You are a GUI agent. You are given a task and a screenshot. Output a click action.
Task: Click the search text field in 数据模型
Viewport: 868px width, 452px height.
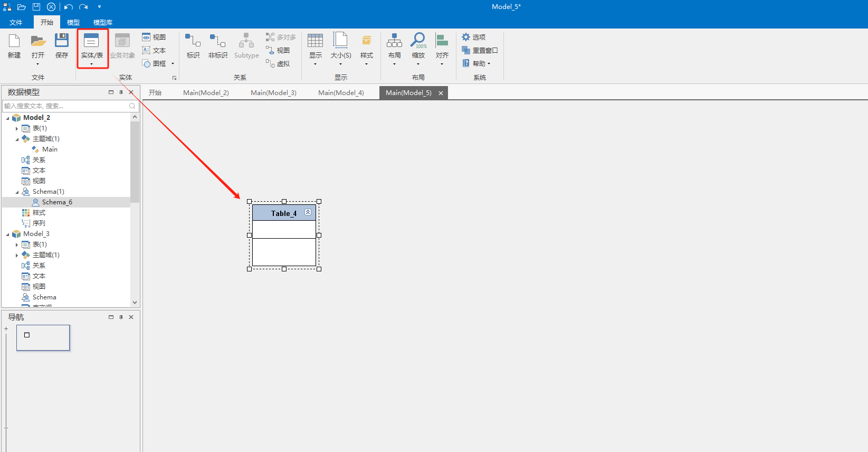66,106
